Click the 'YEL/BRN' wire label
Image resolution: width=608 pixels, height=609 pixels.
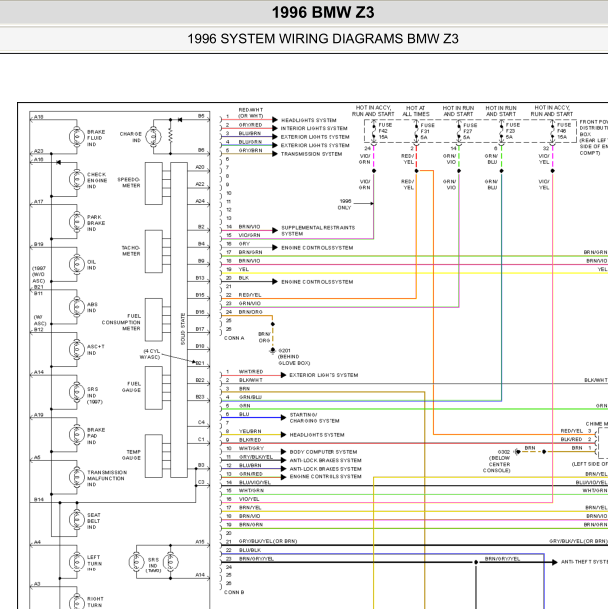pos(250,431)
